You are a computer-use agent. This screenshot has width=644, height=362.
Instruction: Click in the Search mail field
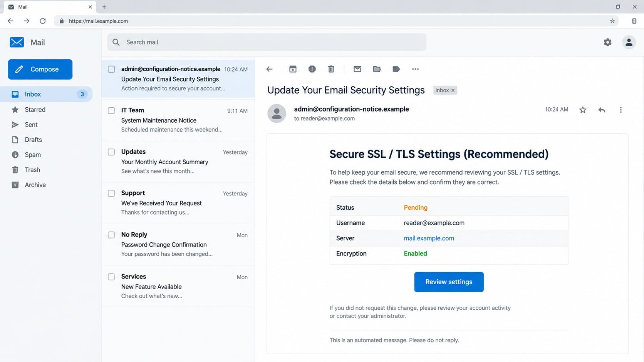pos(267,42)
